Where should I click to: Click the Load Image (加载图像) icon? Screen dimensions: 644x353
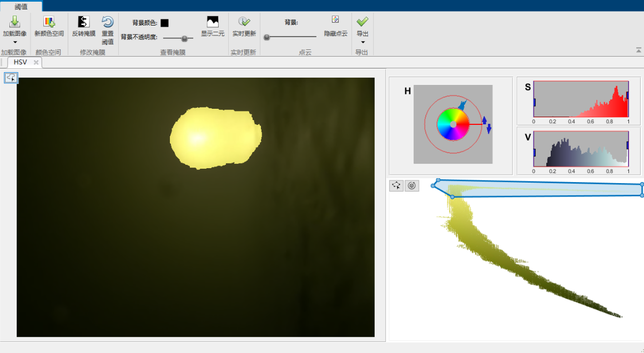coord(14,22)
